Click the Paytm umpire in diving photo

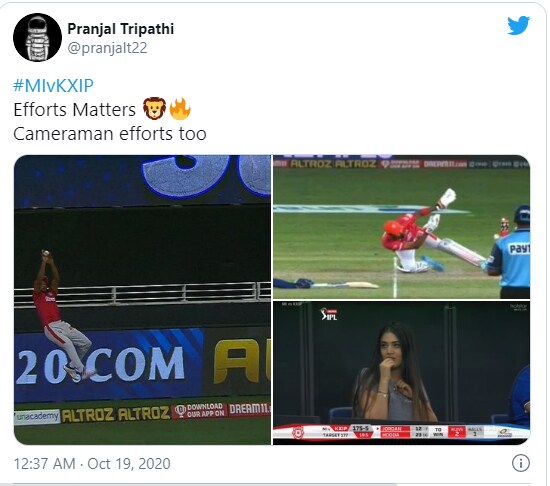(508, 251)
